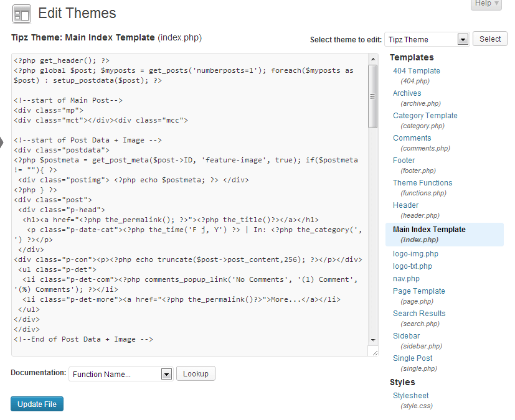Open logo-txt.php file
Image resolution: width=515 pixels, height=420 pixels.
click(412, 266)
